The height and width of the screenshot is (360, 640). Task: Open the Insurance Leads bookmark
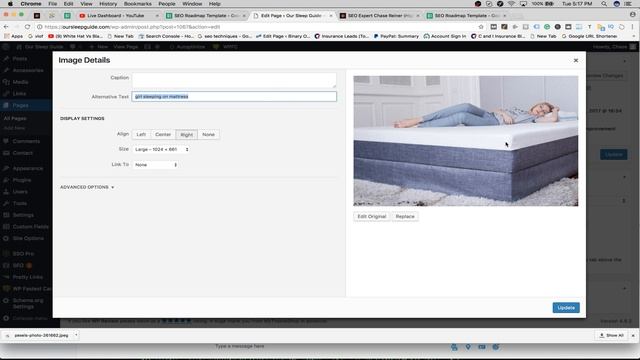[x=342, y=36]
